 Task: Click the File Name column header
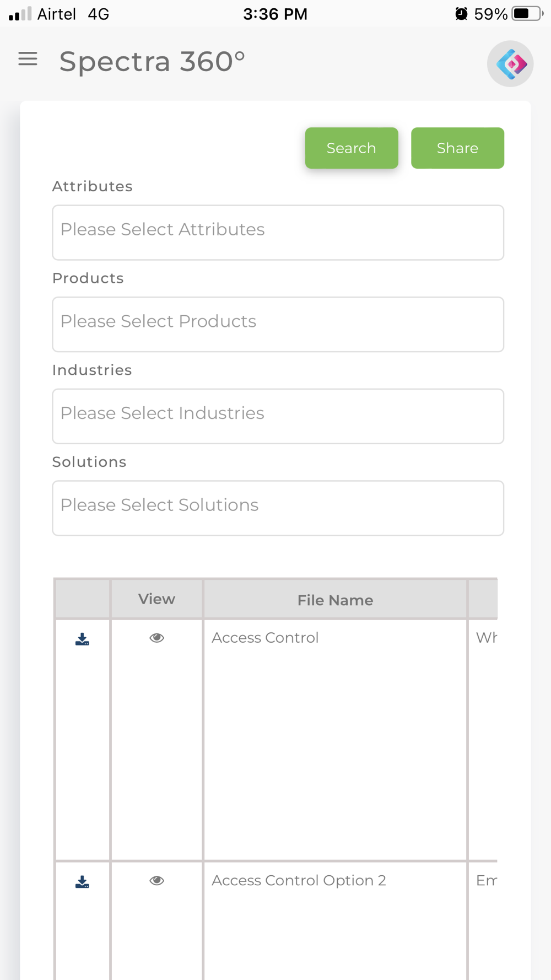(x=335, y=600)
